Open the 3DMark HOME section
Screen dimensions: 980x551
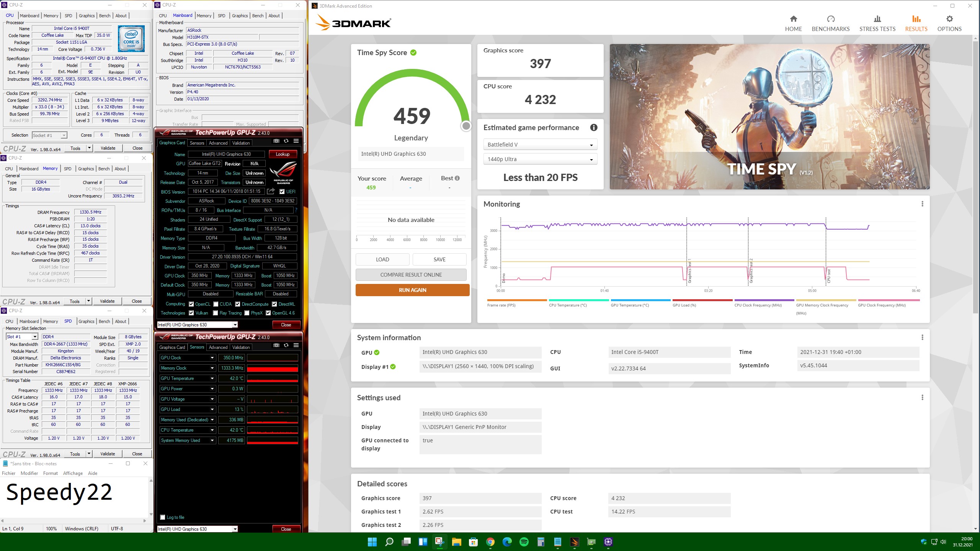793,23
